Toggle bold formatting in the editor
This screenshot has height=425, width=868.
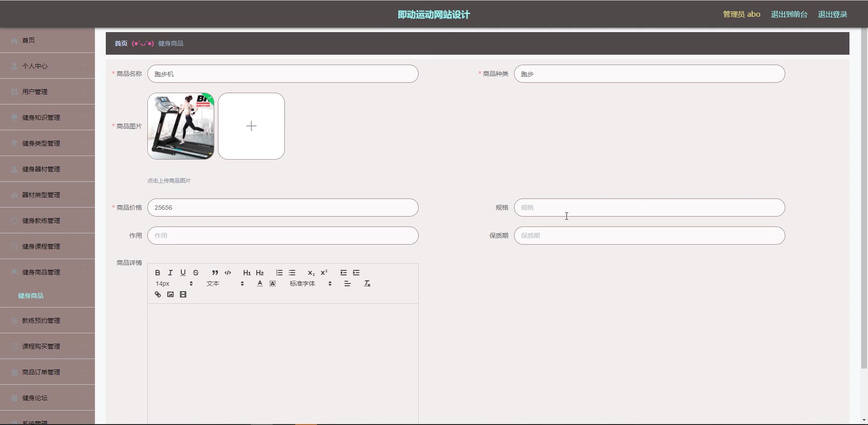[157, 273]
